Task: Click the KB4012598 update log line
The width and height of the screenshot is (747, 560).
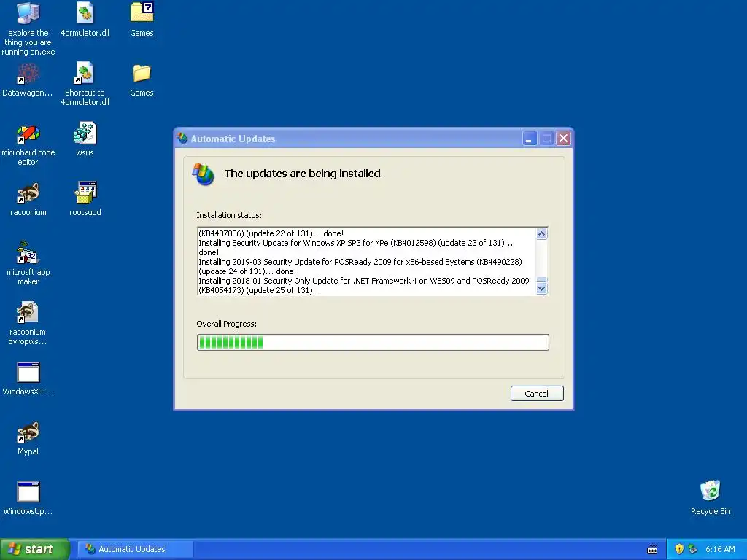Action: tap(355, 248)
